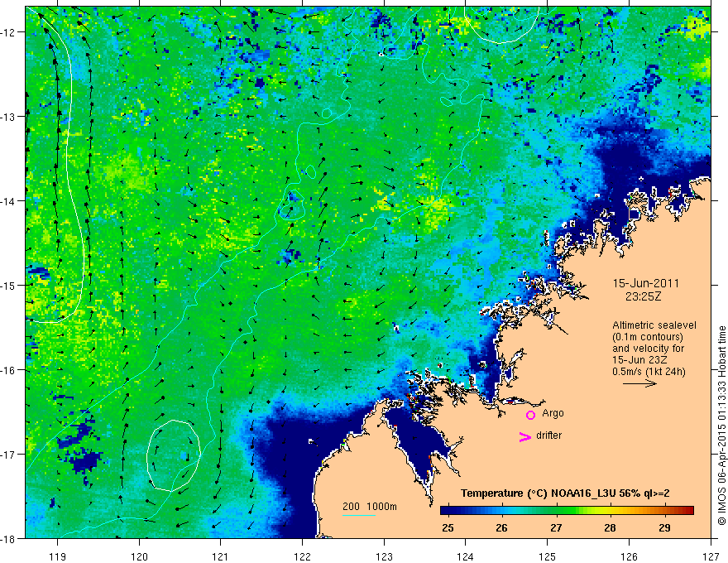Click the 'Altimetric sealevel' legend text
Viewport: 728px width, 563px height.
tap(654, 325)
